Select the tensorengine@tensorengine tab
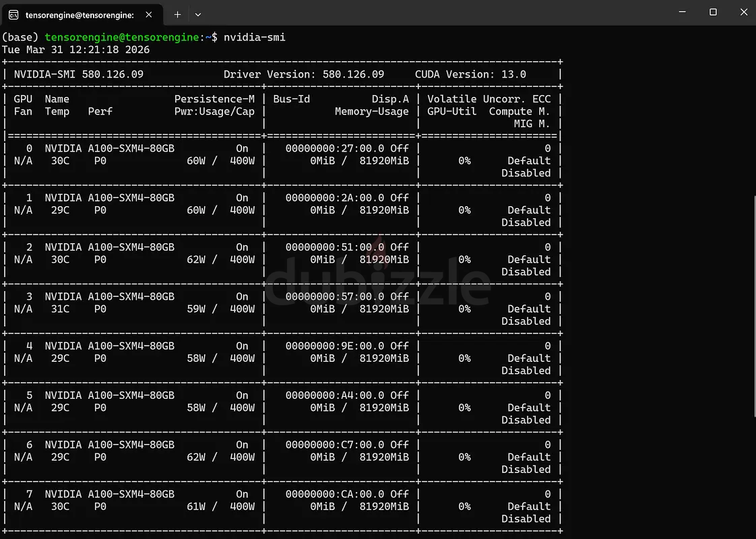Image resolution: width=756 pixels, height=539 pixels. pos(79,14)
